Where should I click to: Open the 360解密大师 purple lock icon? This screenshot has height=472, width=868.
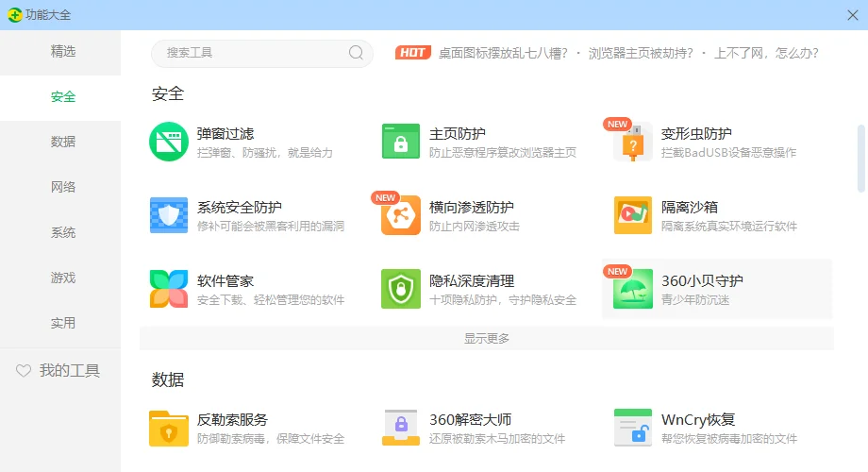point(401,428)
